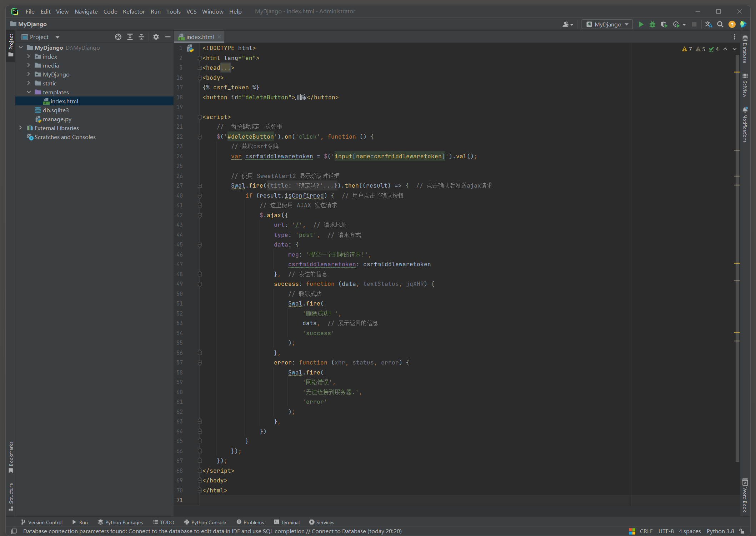
Task: Open the File menu
Action: tap(30, 11)
